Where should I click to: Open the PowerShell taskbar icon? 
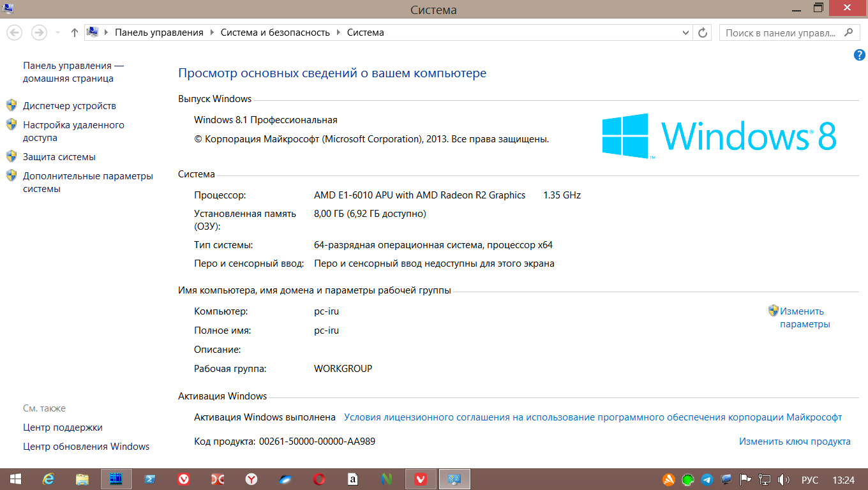[x=149, y=479]
